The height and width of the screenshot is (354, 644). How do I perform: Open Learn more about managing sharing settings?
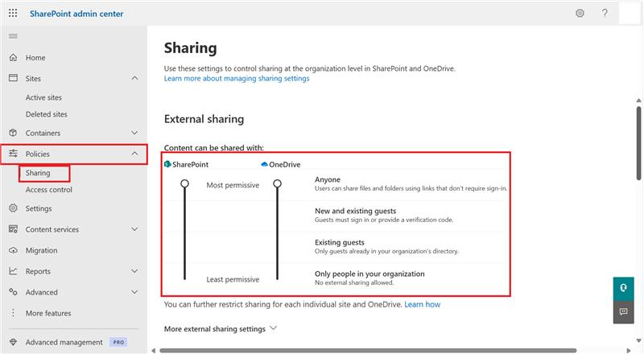(x=237, y=78)
